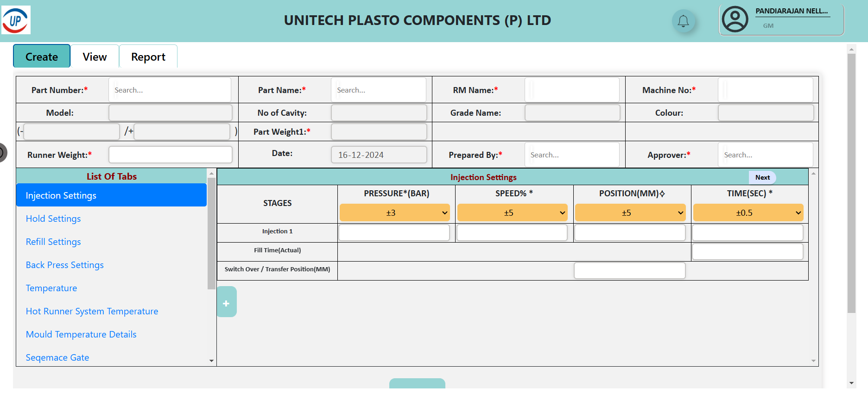Click the Approver search field
This screenshot has width=868, height=400.
766,155
